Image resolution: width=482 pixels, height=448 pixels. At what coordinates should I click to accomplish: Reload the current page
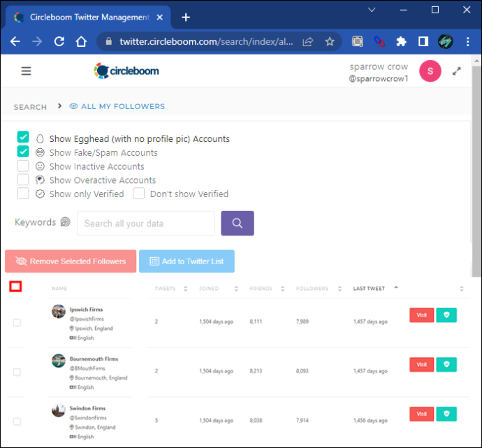click(x=59, y=41)
